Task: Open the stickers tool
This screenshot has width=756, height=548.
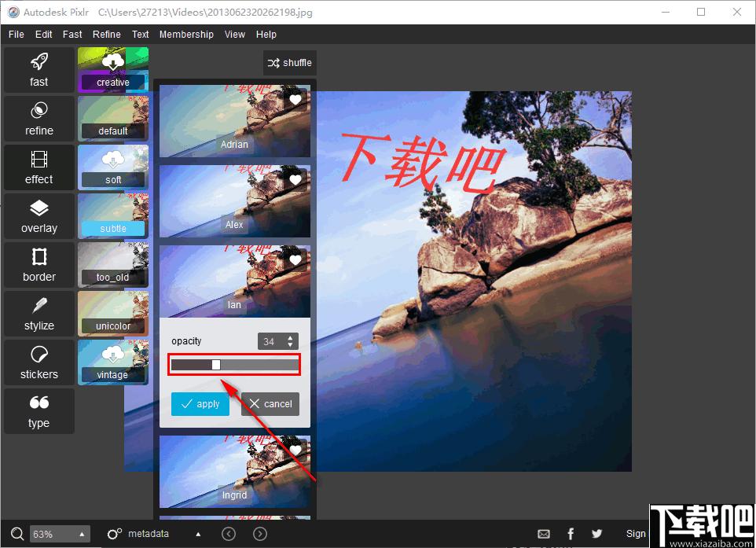Action: click(x=39, y=362)
